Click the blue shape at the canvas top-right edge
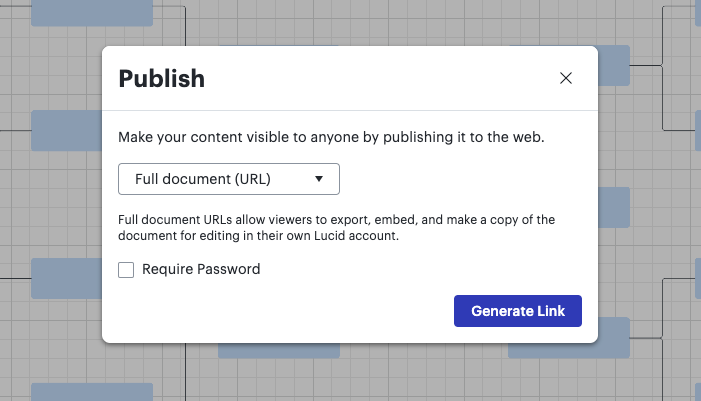This screenshot has height=401, width=701. [697, 18]
